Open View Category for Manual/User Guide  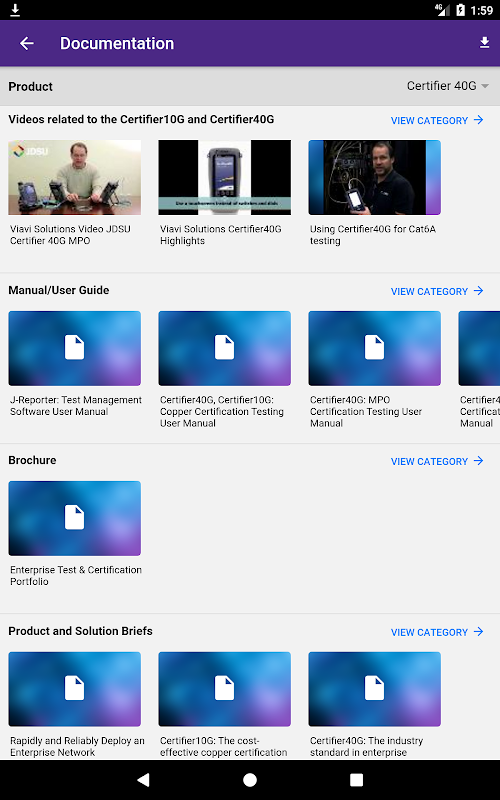tap(437, 291)
